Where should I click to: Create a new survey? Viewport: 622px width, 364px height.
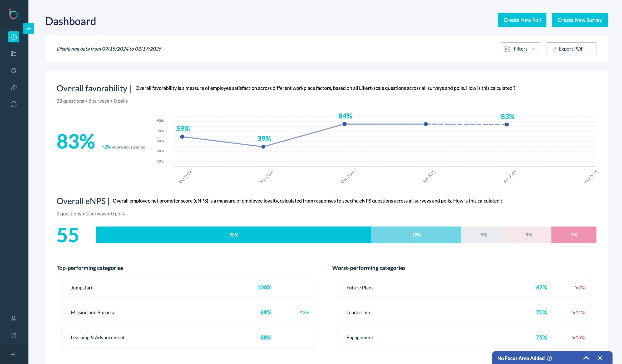(x=580, y=20)
